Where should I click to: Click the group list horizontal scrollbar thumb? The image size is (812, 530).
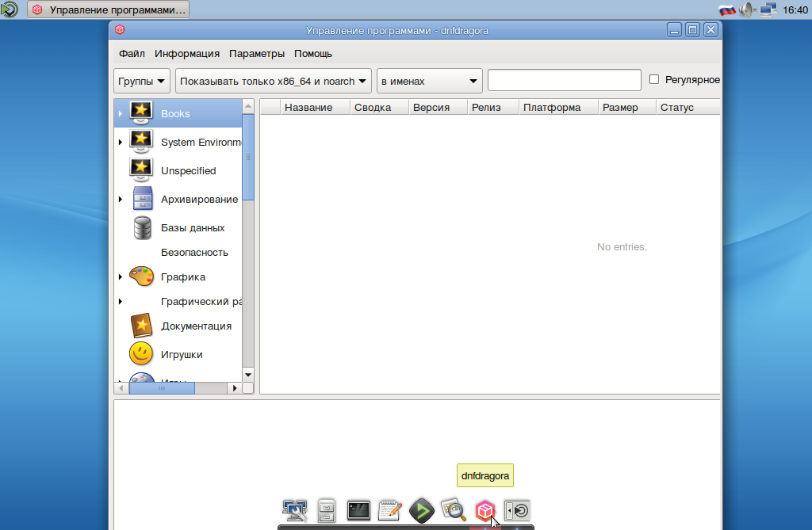pyautogui.click(x=162, y=387)
